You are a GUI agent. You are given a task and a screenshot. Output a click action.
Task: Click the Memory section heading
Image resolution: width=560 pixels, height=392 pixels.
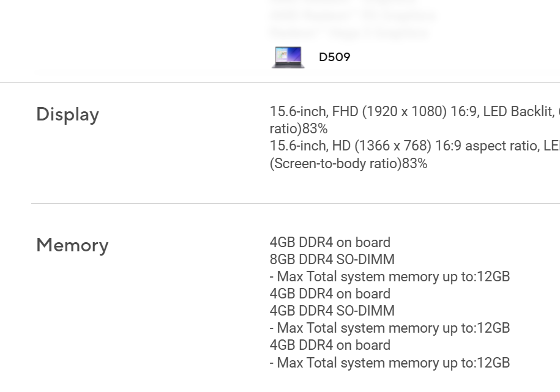point(72,245)
